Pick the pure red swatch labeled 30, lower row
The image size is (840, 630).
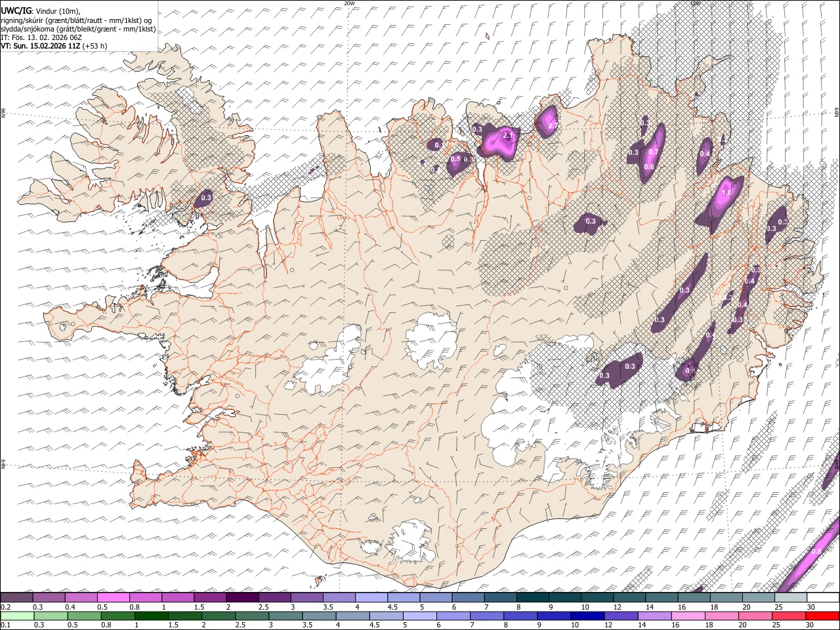click(x=822, y=616)
